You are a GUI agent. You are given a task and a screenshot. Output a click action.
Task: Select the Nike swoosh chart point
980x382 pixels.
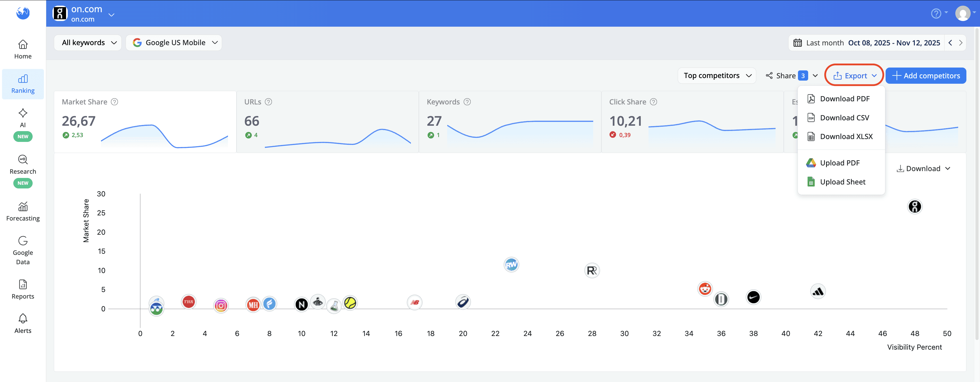[753, 297]
